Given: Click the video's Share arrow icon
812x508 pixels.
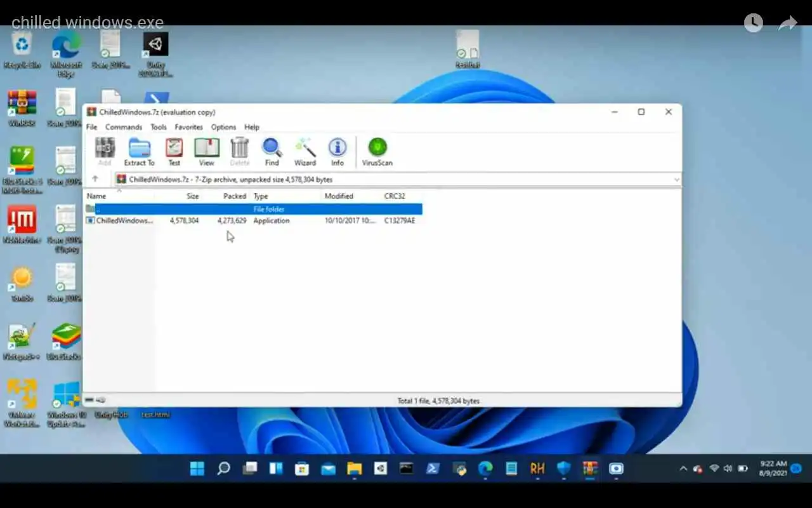Looking at the screenshot, I should pyautogui.click(x=787, y=23).
